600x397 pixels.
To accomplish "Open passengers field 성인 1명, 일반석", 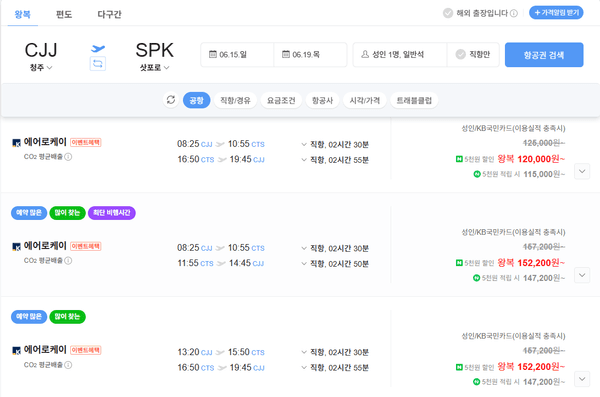I will pos(400,55).
